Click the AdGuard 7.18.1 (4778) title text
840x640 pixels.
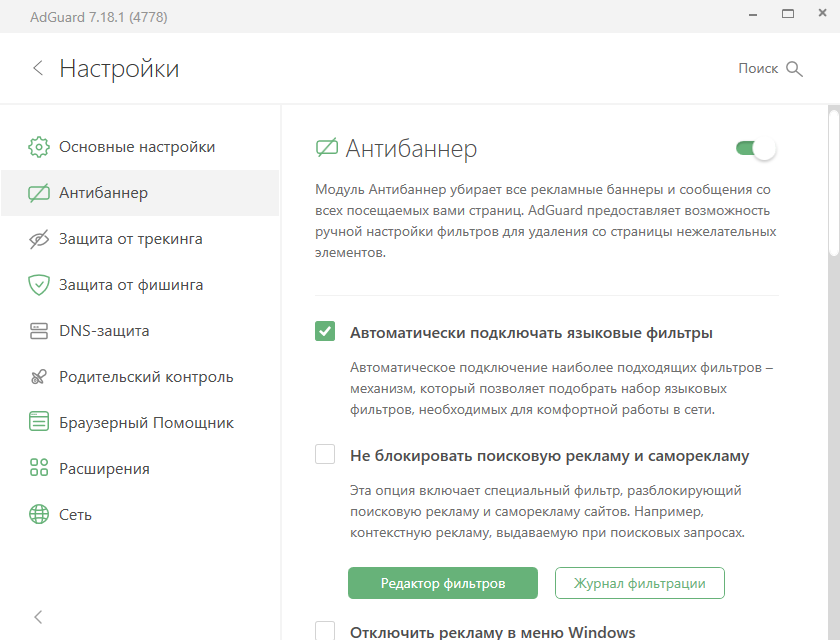[99, 17]
